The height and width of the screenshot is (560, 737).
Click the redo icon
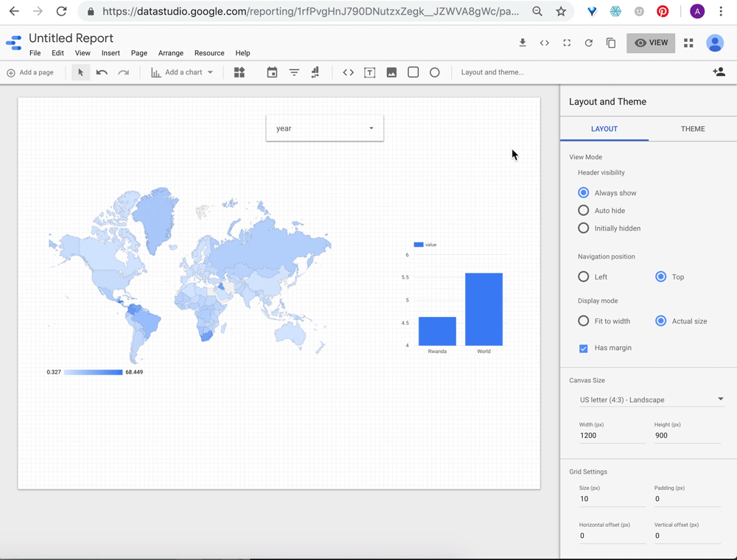click(x=123, y=72)
